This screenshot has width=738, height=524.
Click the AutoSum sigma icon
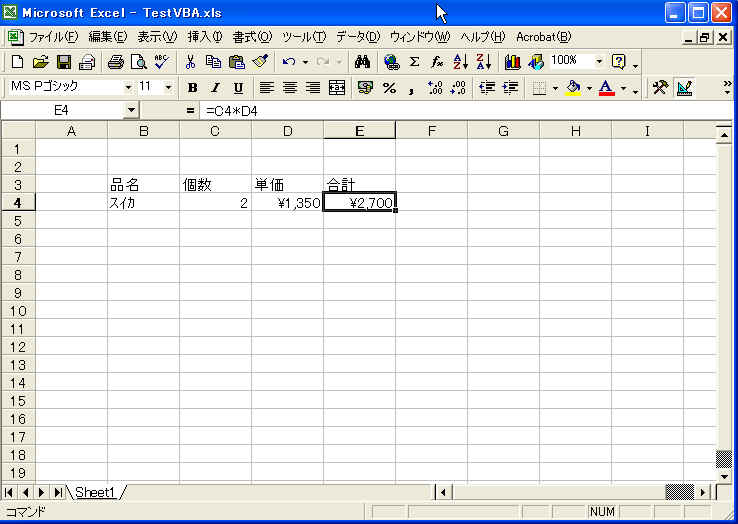tap(414, 62)
